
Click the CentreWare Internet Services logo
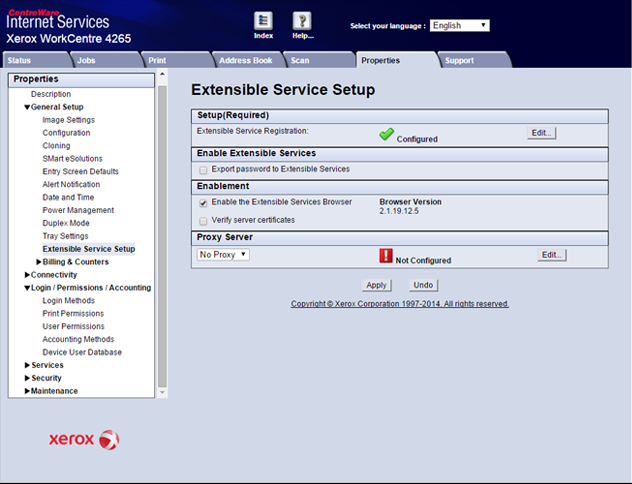(x=58, y=18)
